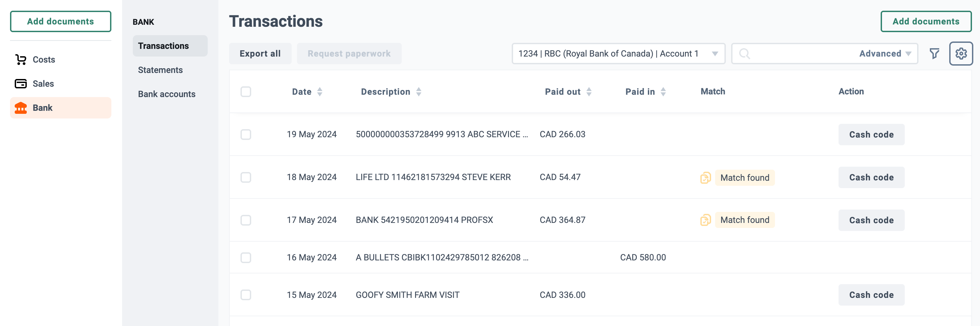Toggle the select-all header checkbox
This screenshot has width=980, height=326.
[246, 92]
